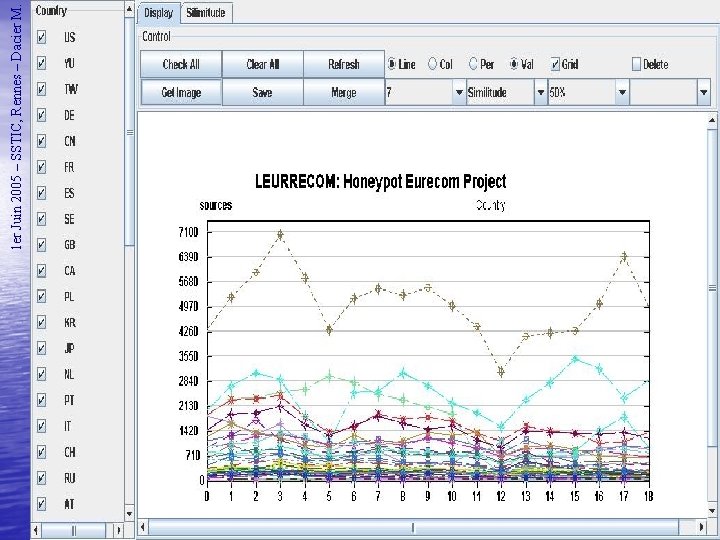Toggle the DE country checkbox
The width and height of the screenshot is (720, 540).
click(x=41, y=115)
